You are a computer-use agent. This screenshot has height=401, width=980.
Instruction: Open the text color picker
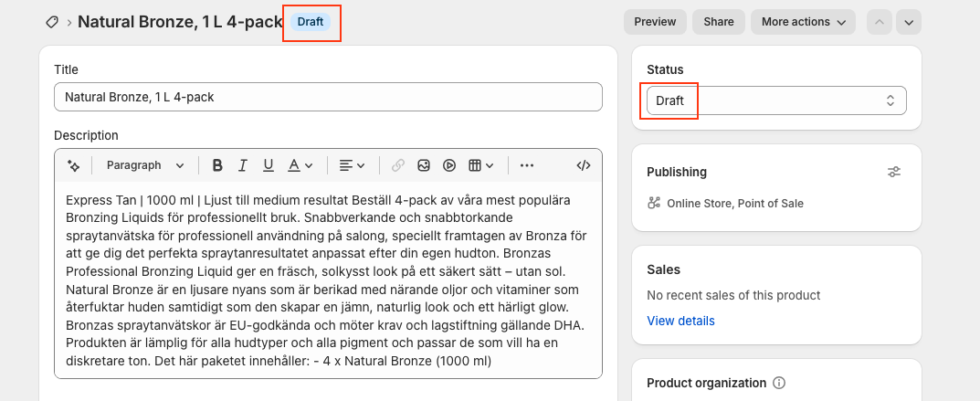[300, 165]
